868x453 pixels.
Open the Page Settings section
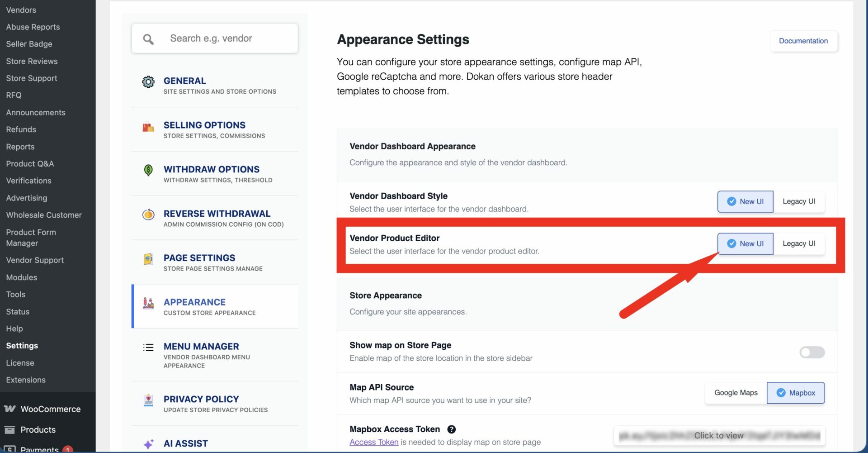click(x=215, y=262)
